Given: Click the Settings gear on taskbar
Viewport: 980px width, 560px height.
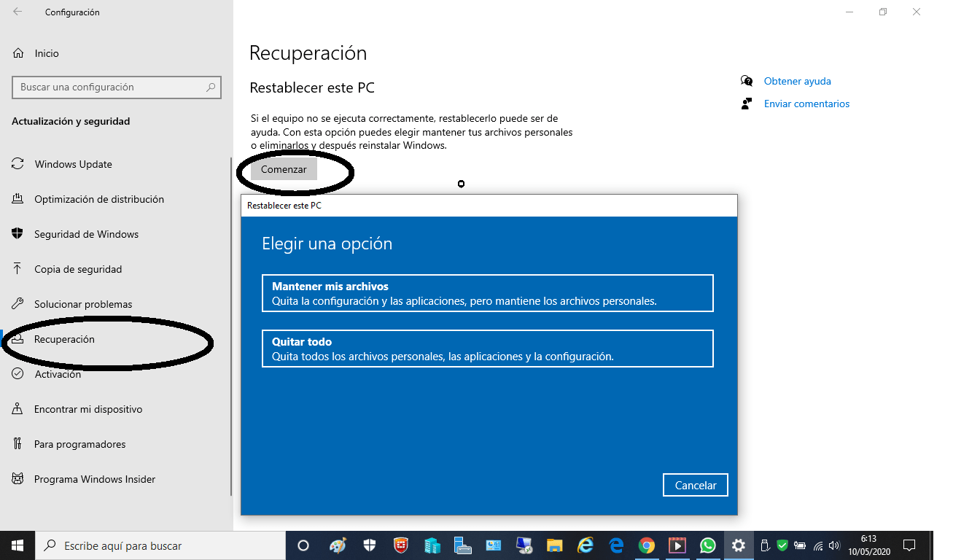Looking at the screenshot, I should coord(739,545).
